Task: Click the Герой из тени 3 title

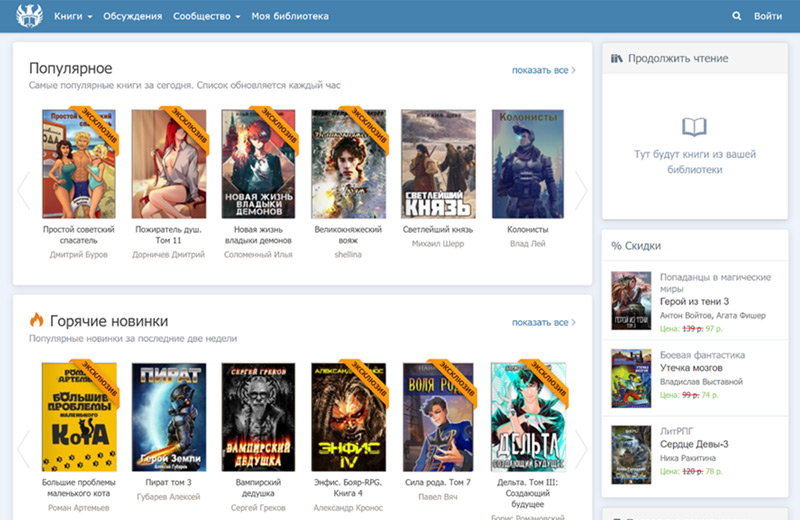Action: 694,302
